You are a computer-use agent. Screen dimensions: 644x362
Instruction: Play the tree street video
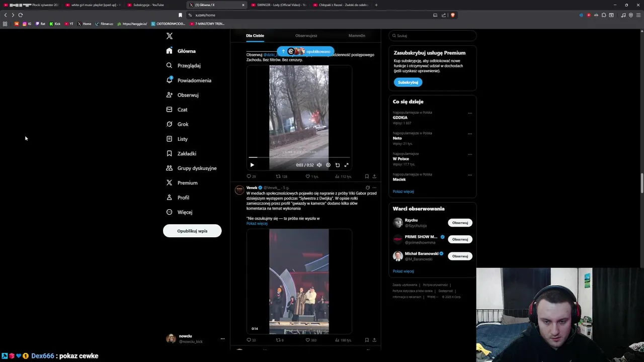coord(252,165)
